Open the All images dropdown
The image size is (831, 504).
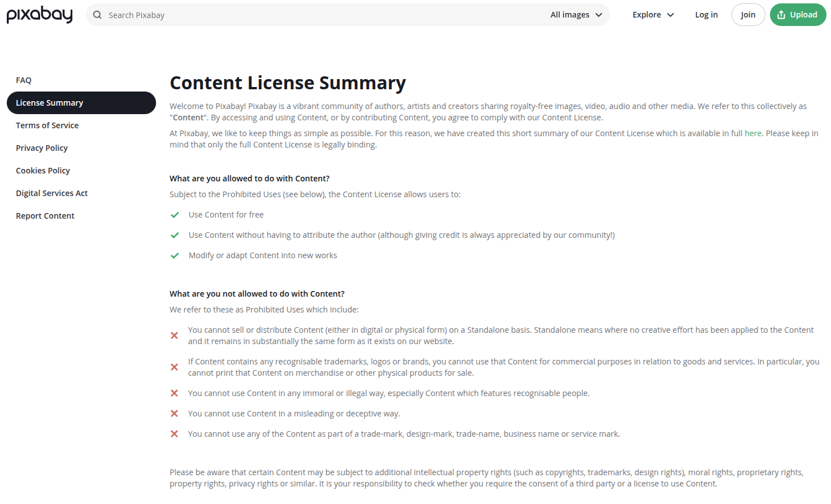pos(575,15)
